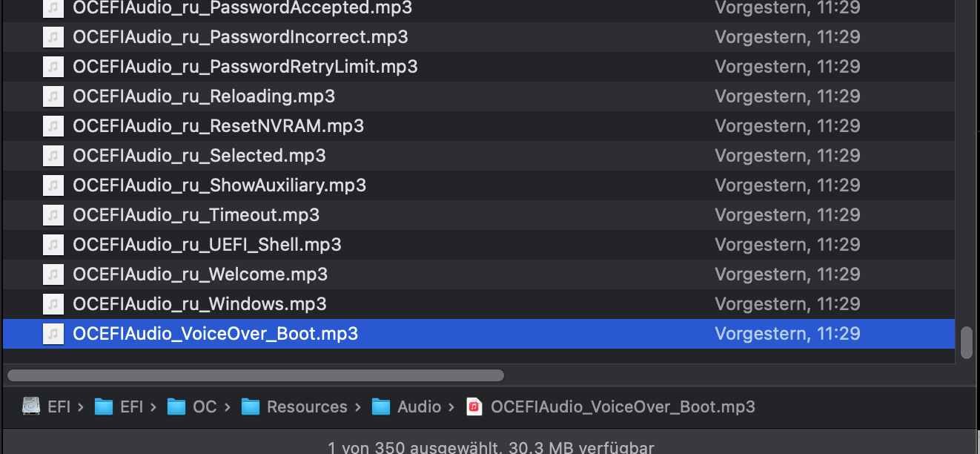The height and width of the screenshot is (454, 980).
Task: Click the PasswordAccepted.mp3 file icon
Action: pyautogui.click(x=52, y=8)
